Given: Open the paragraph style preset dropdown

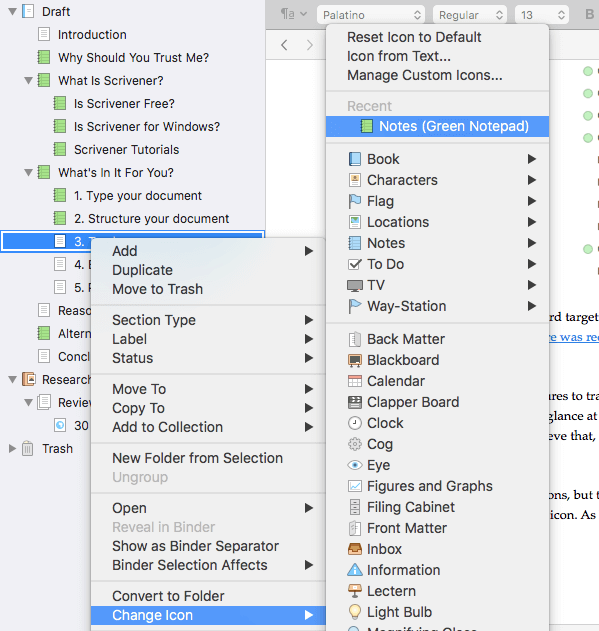Looking at the screenshot, I should 294,14.
